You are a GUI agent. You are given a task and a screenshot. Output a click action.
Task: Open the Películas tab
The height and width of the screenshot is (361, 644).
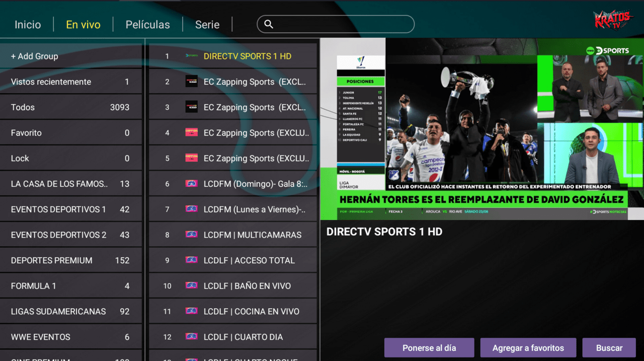(x=147, y=24)
